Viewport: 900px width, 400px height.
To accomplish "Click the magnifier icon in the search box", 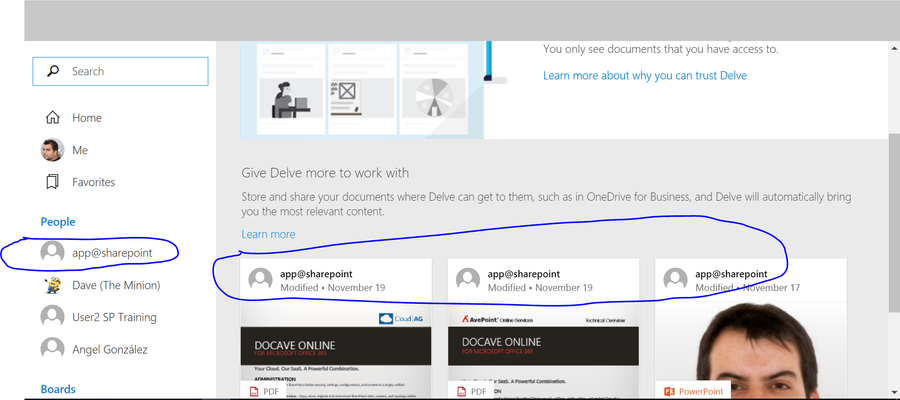I will coord(52,71).
